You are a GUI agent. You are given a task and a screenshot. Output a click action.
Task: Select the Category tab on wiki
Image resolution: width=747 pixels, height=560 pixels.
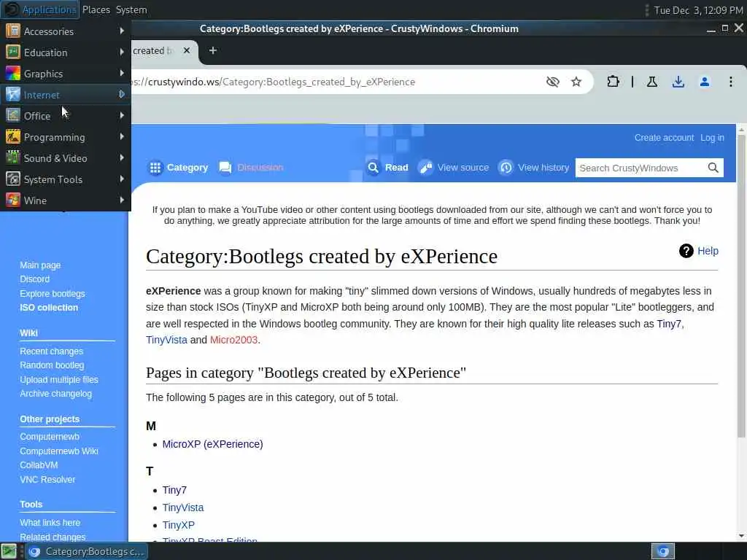pos(179,168)
